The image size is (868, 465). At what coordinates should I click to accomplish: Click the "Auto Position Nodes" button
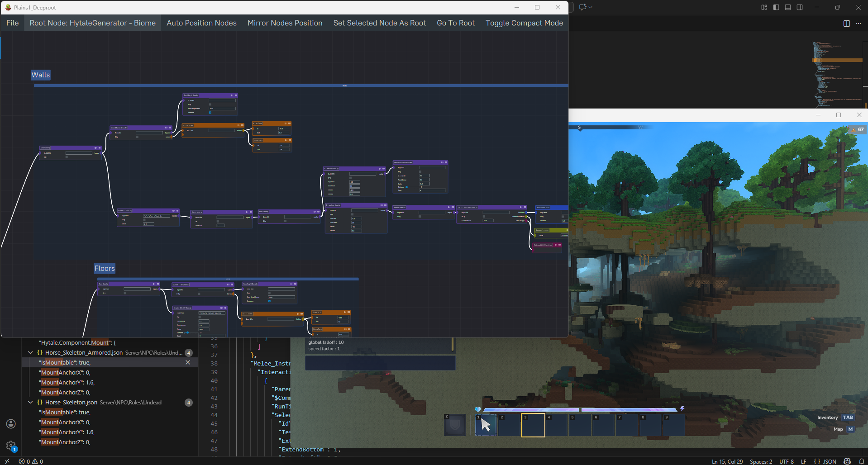(201, 23)
